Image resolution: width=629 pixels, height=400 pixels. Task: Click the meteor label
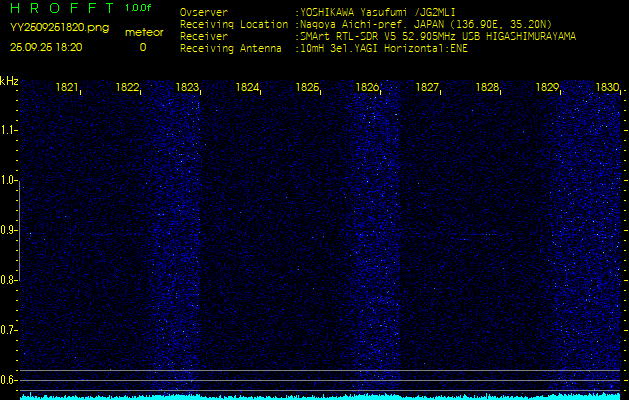(144, 33)
